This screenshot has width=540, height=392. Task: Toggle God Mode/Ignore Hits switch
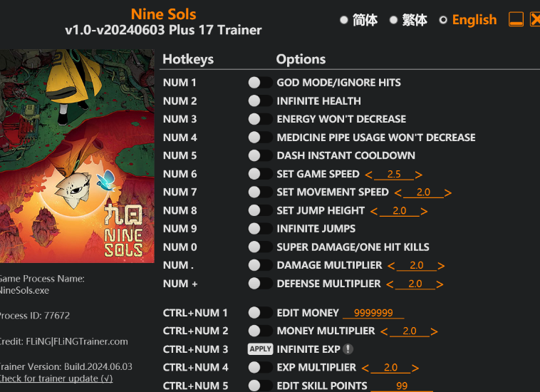(260, 83)
